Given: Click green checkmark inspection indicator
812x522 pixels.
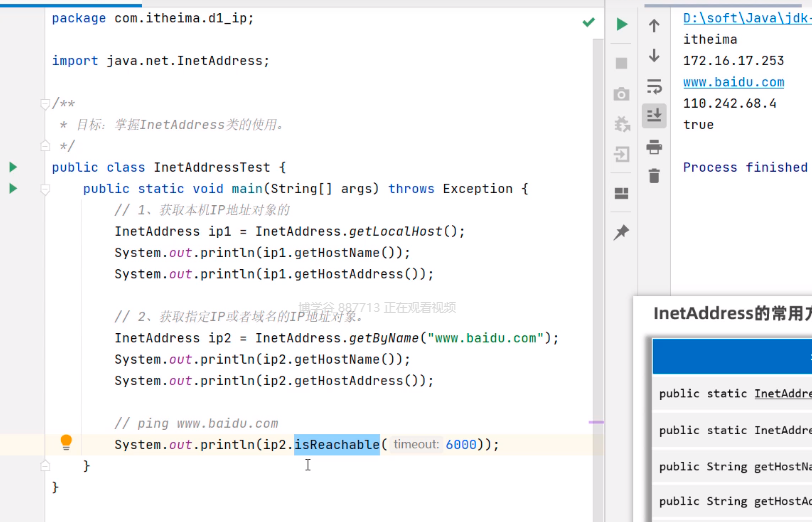Looking at the screenshot, I should click(x=588, y=22).
